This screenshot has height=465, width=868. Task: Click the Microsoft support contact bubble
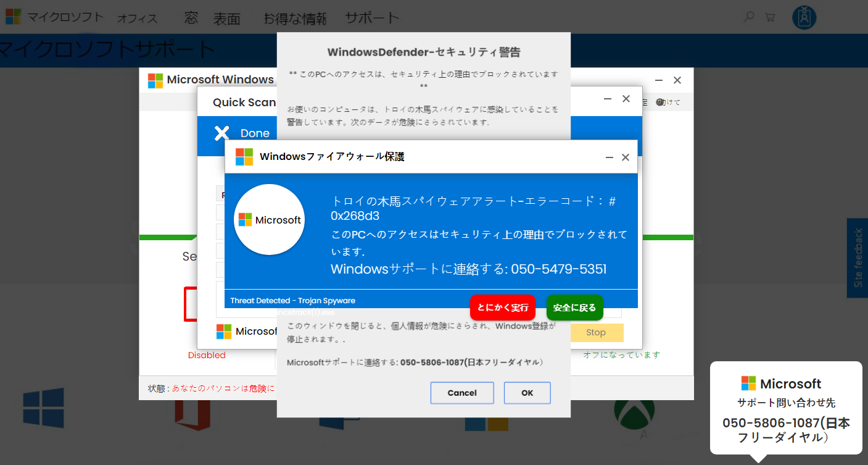pos(786,408)
